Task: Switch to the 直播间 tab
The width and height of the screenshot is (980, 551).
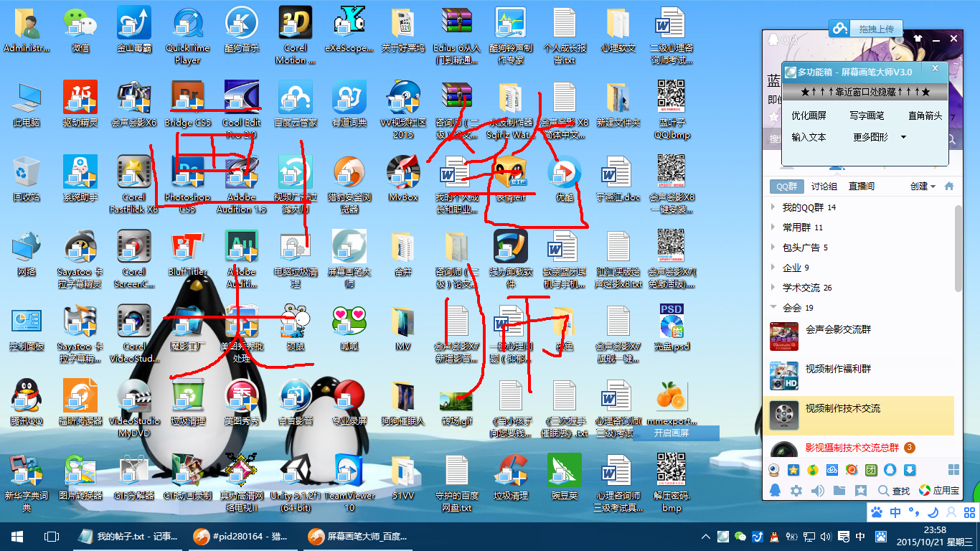Action: click(x=862, y=187)
